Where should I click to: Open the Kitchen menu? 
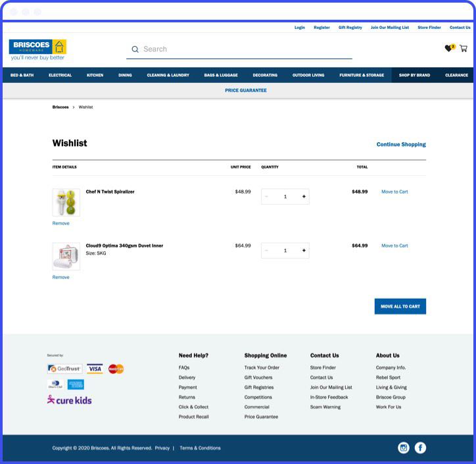point(95,75)
